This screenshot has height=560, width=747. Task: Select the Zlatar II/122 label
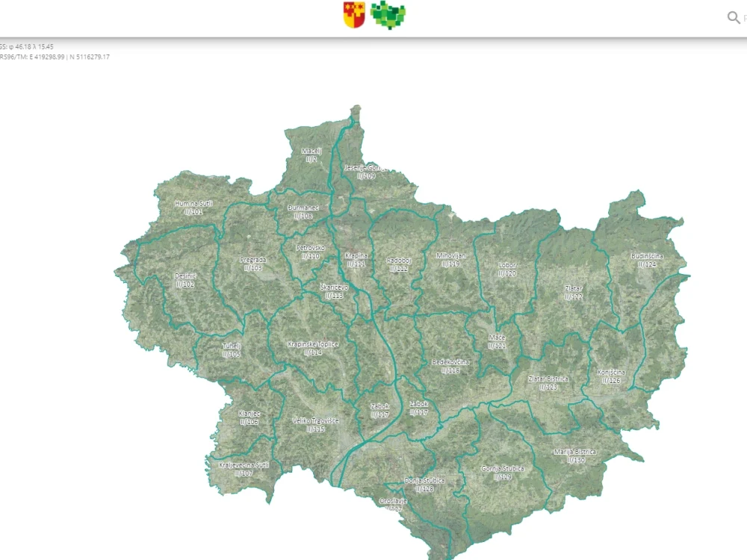574,293
